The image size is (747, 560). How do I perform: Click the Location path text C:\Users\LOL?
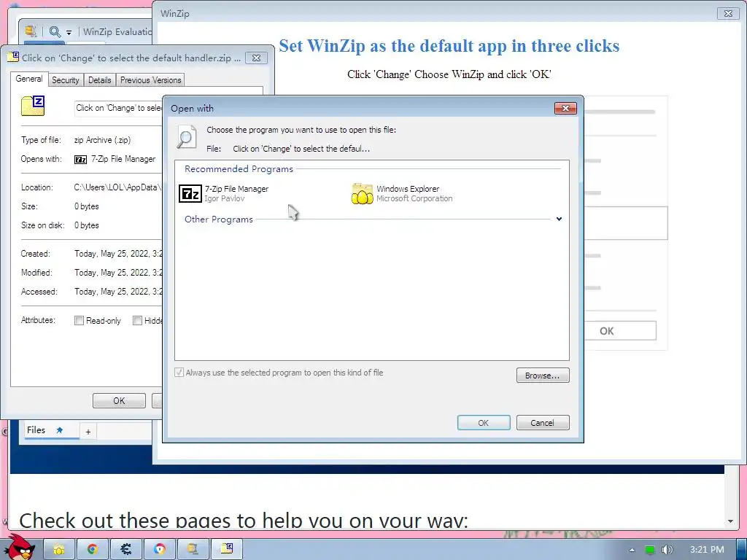[117, 187]
